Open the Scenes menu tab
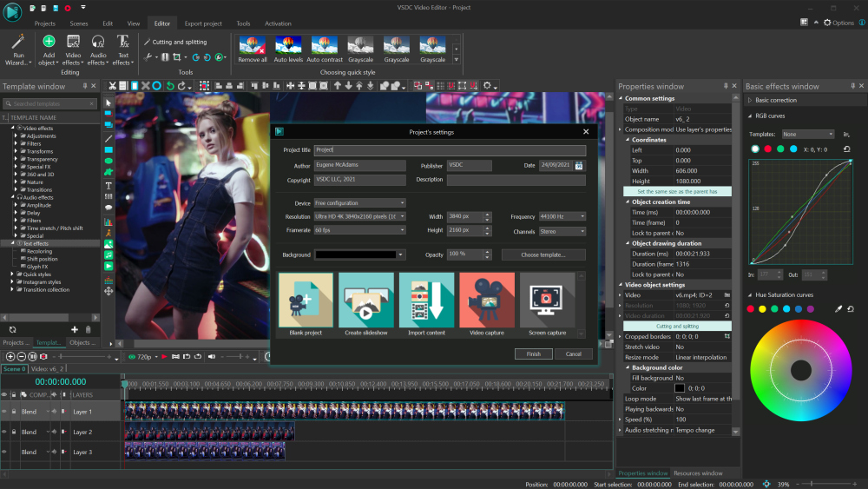Viewport: 868px width, 489px height. pyautogui.click(x=79, y=23)
